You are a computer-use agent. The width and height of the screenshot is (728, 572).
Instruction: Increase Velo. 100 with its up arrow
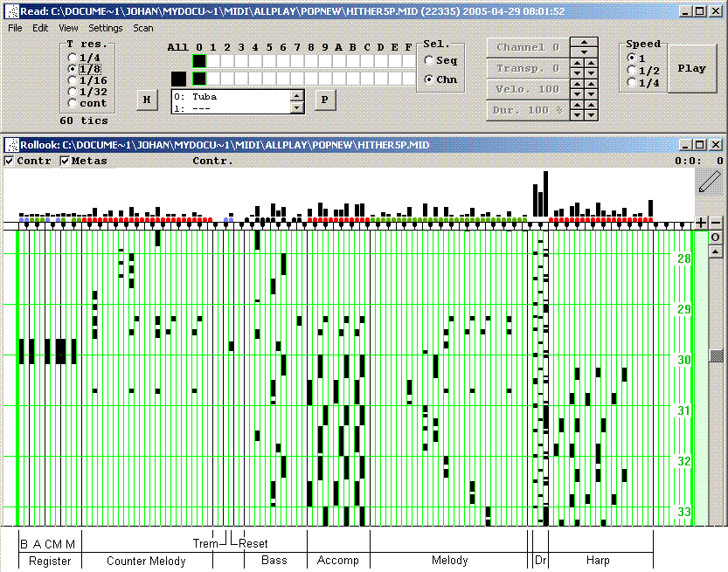[x=578, y=85]
